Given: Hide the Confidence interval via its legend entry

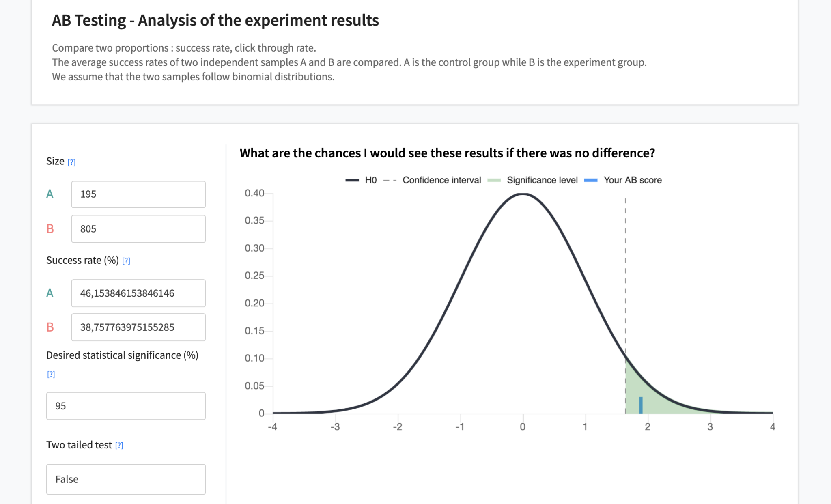Looking at the screenshot, I should pyautogui.click(x=441, y=180).
